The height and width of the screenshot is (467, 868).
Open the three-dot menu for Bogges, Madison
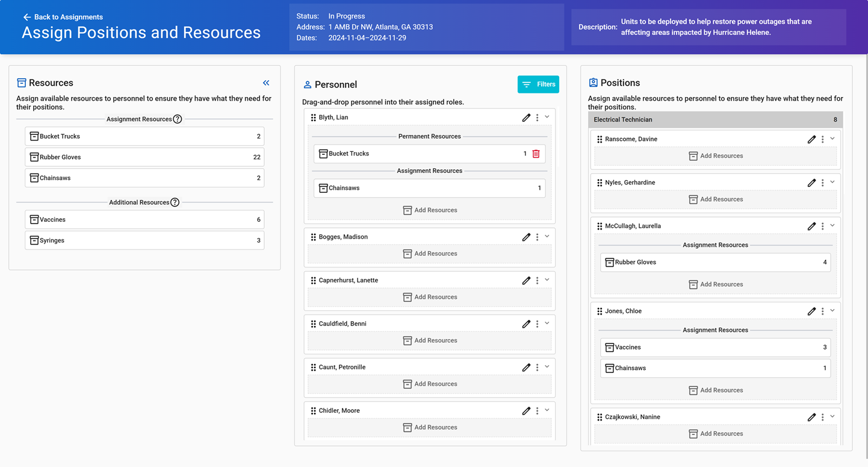537,237
